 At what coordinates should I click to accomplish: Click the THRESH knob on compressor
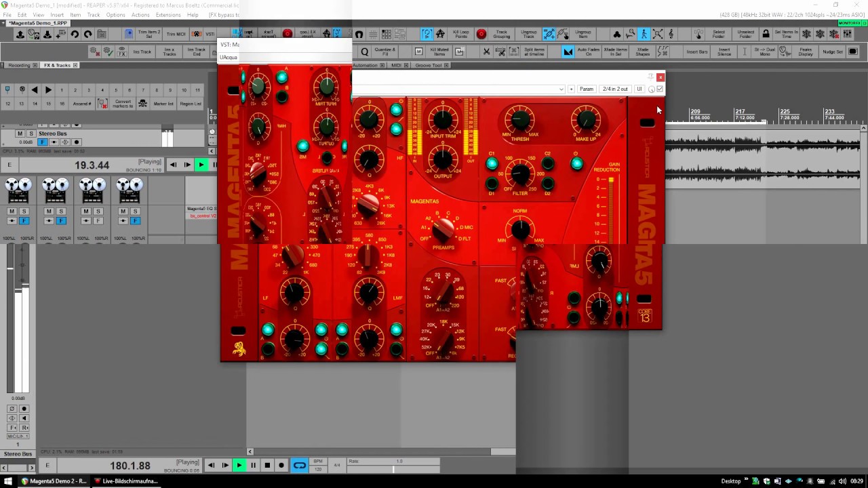pyautogui.click(x=520, y=121)
